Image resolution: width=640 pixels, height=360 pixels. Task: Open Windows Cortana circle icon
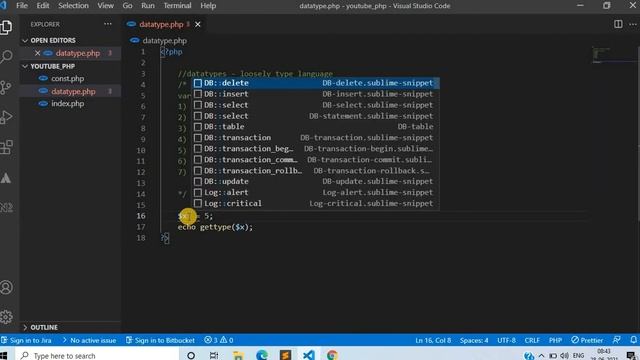191,356
